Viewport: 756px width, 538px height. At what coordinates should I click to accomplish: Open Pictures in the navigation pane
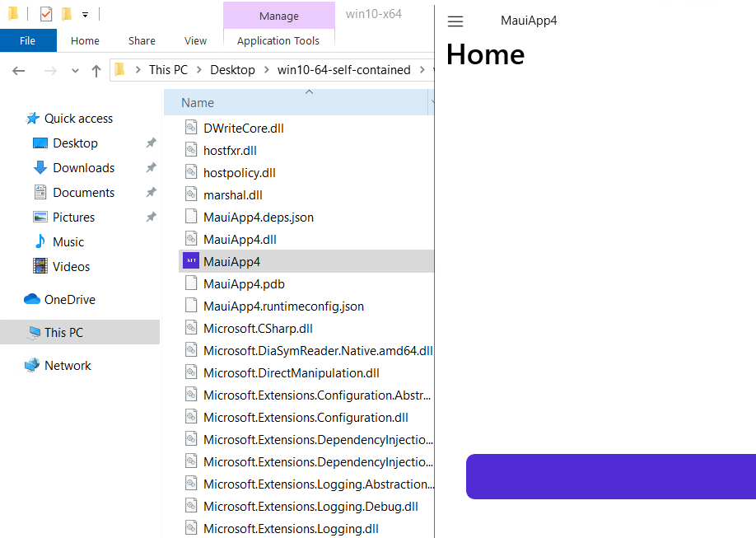tap(73, 217)
